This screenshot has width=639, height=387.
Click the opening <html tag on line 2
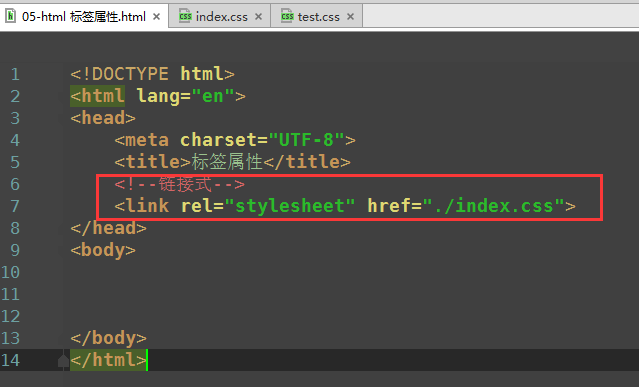point(97,96)
